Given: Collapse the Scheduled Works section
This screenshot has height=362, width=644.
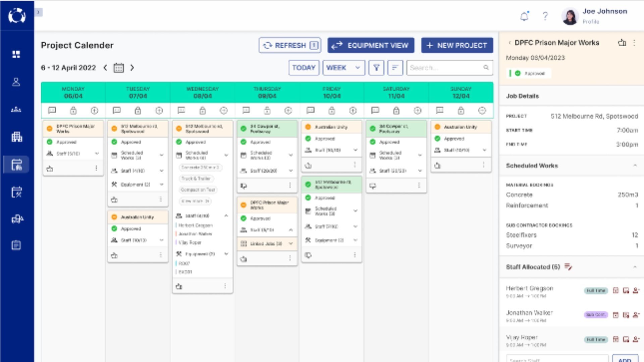Looking at the screenshot, I should (635, 166).
